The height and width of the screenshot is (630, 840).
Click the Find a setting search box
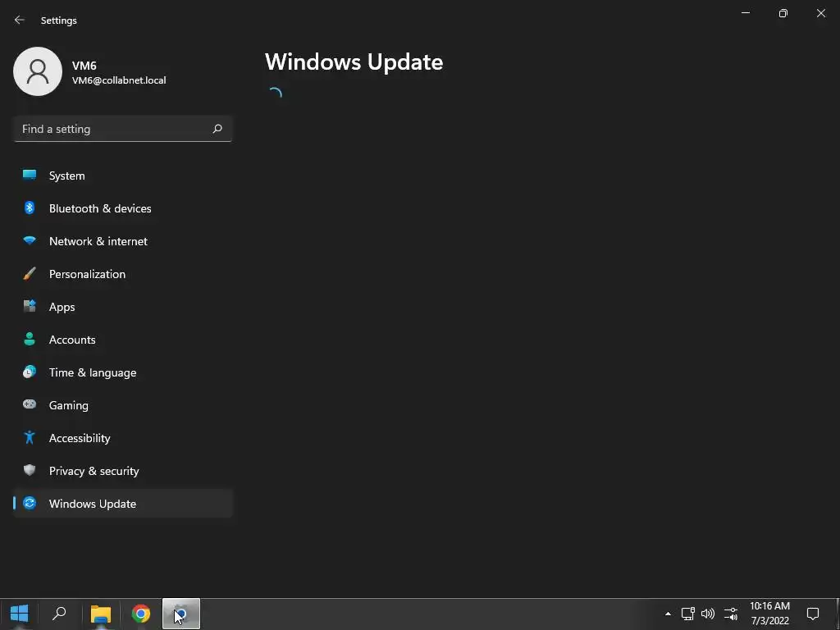(123, 129)
